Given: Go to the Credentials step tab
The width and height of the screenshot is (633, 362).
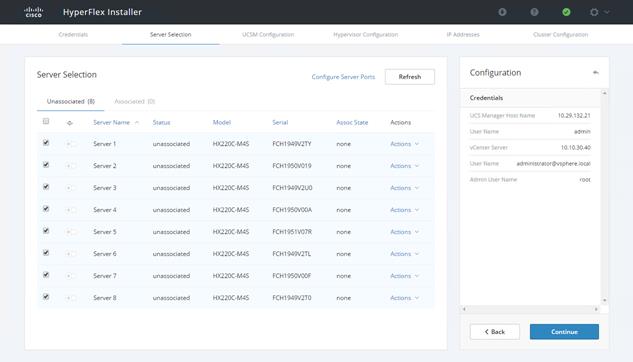Looking at the screenshot, I should tap(73, 35).
